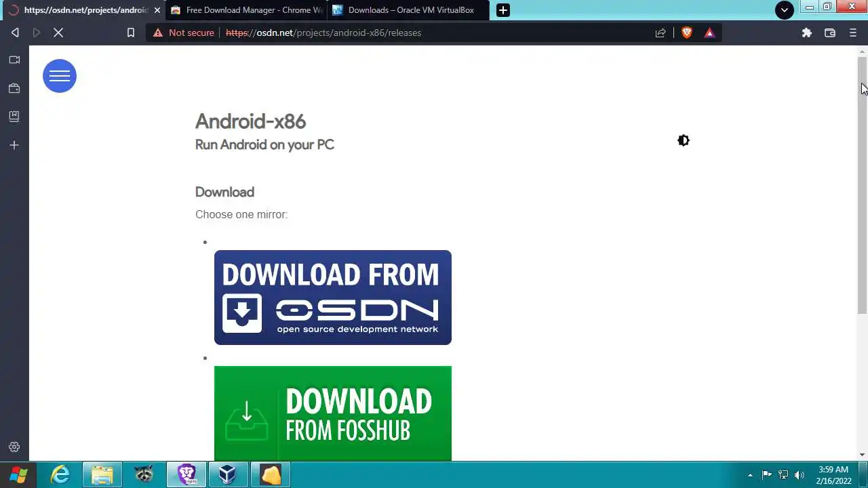Open network tray icon

point(783,475)
